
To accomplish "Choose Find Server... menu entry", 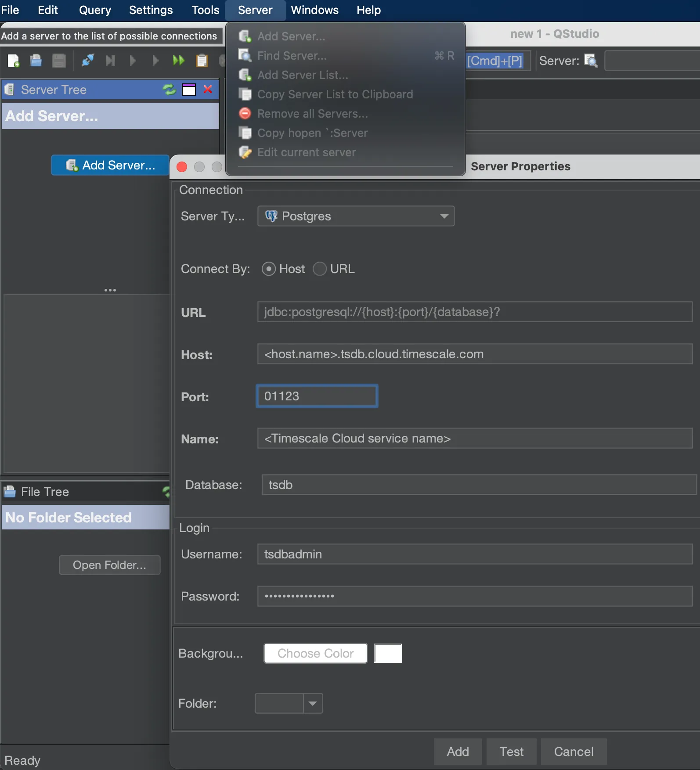I will click(346, 56).
